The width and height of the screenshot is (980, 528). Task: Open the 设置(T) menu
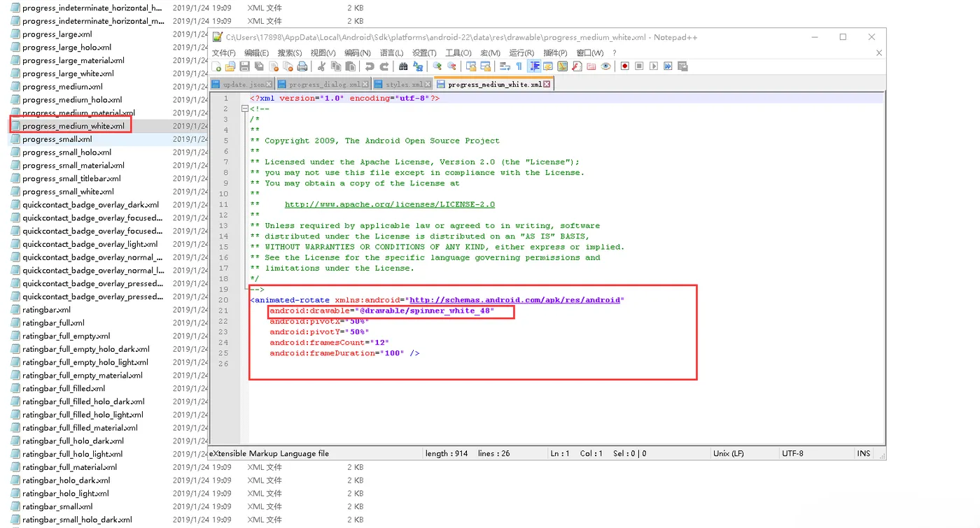[x=424, y=52]
